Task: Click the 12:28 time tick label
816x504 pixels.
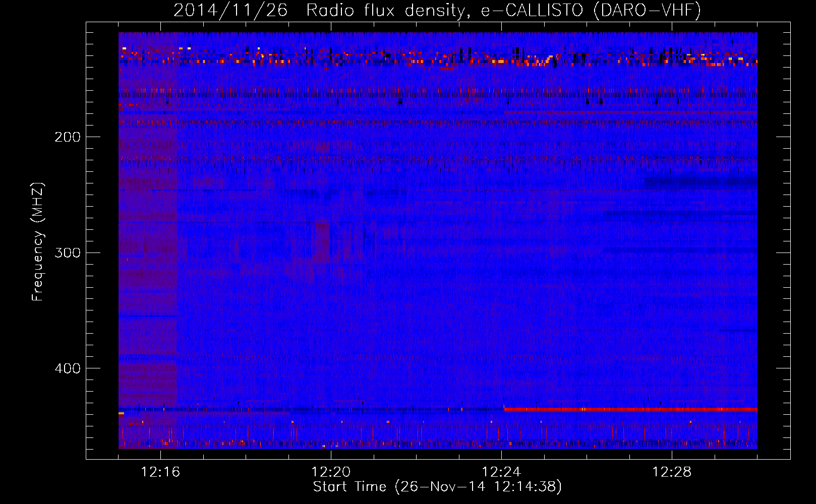Action: pyautogui.click(x=672, y=472)
